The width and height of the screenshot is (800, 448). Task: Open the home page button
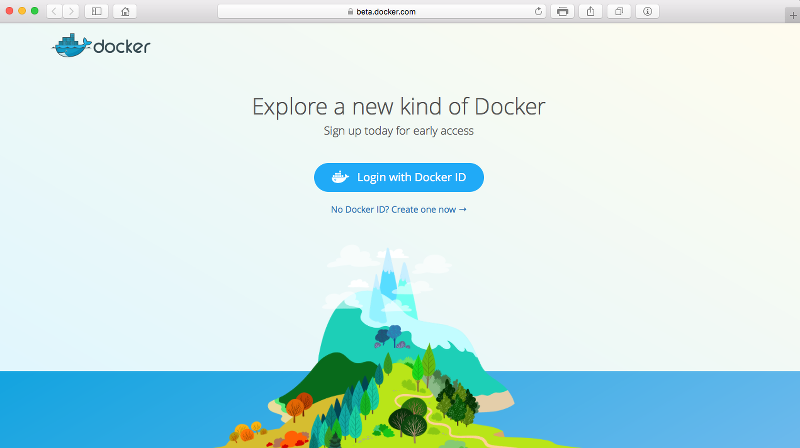pos(125,11)
